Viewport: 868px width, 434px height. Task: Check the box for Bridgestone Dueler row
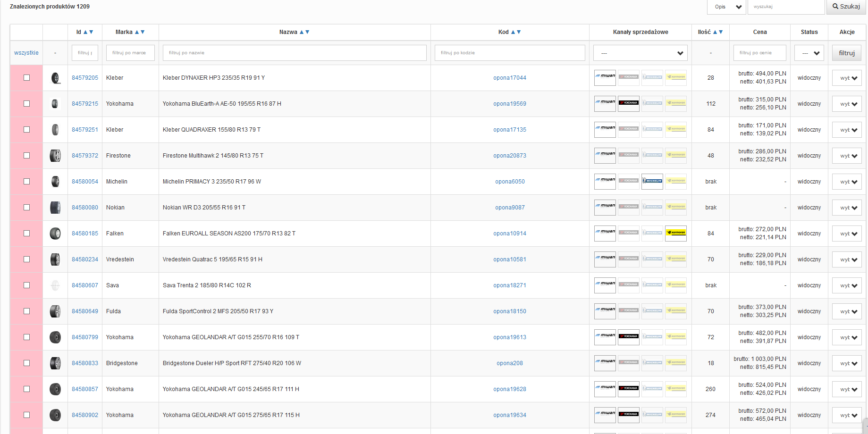click(27, 363)
